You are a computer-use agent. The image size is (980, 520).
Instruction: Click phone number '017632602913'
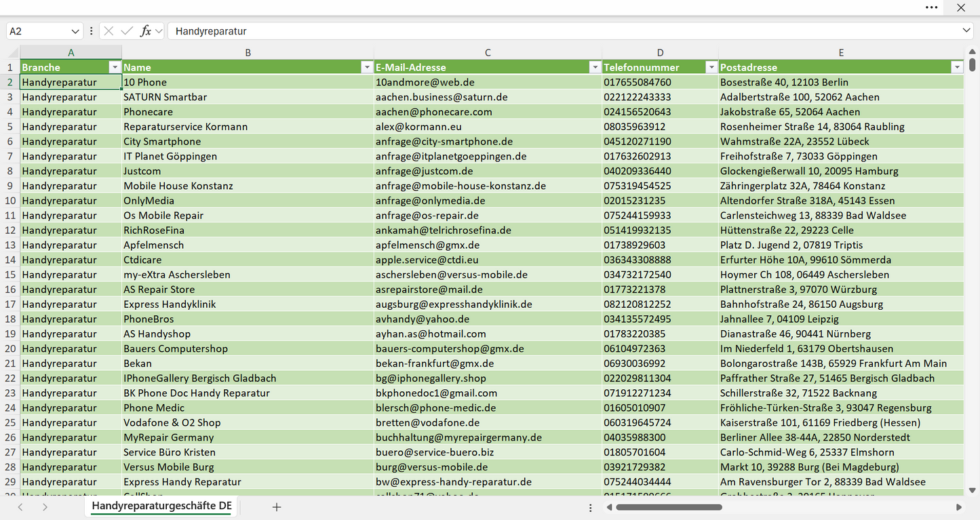pyautogui.click(x=638, y=157)
